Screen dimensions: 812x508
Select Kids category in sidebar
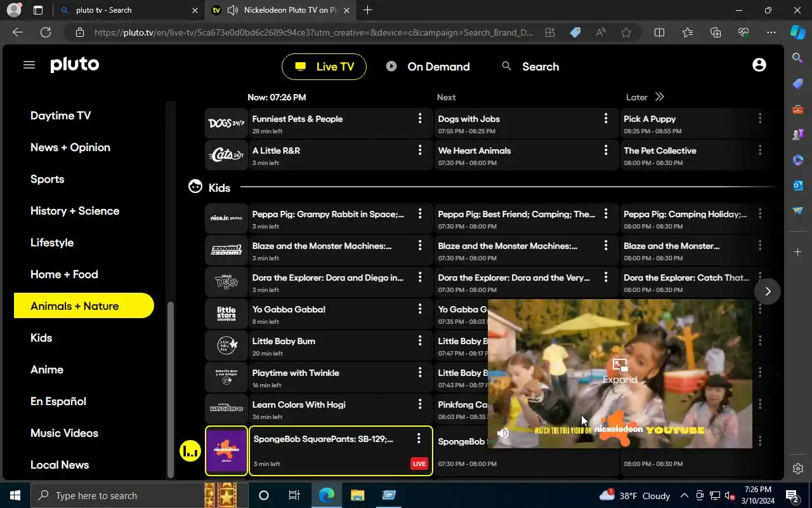[x=41, y=338]
